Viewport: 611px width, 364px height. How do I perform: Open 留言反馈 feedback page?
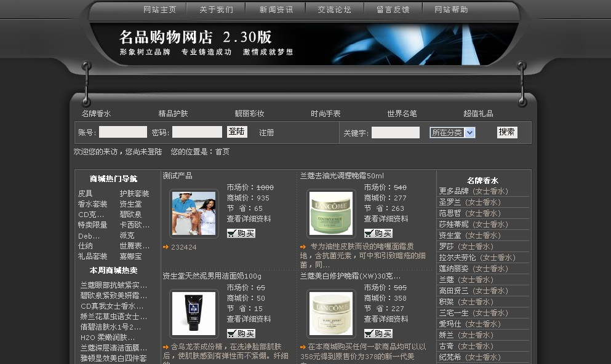click(393, 10)
